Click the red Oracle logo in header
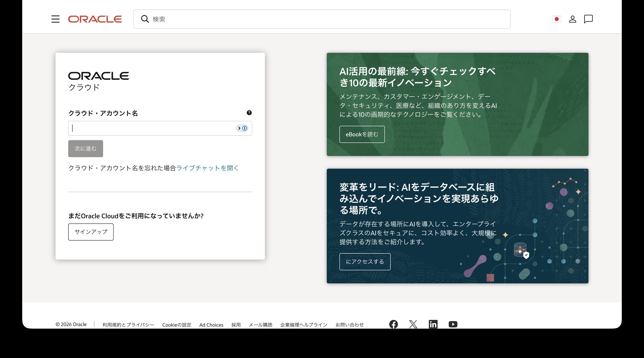Screen dimensions: 644x358 tap(95, 19)
